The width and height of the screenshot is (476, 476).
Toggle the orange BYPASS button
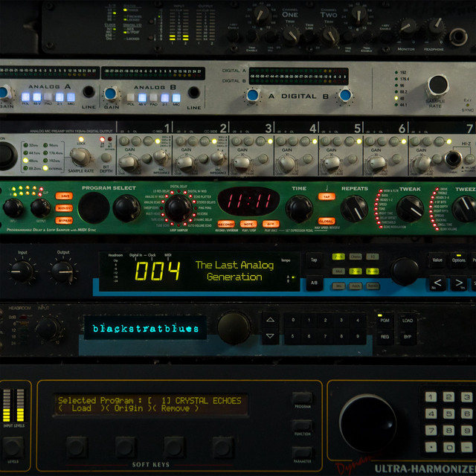click(64, 220)
